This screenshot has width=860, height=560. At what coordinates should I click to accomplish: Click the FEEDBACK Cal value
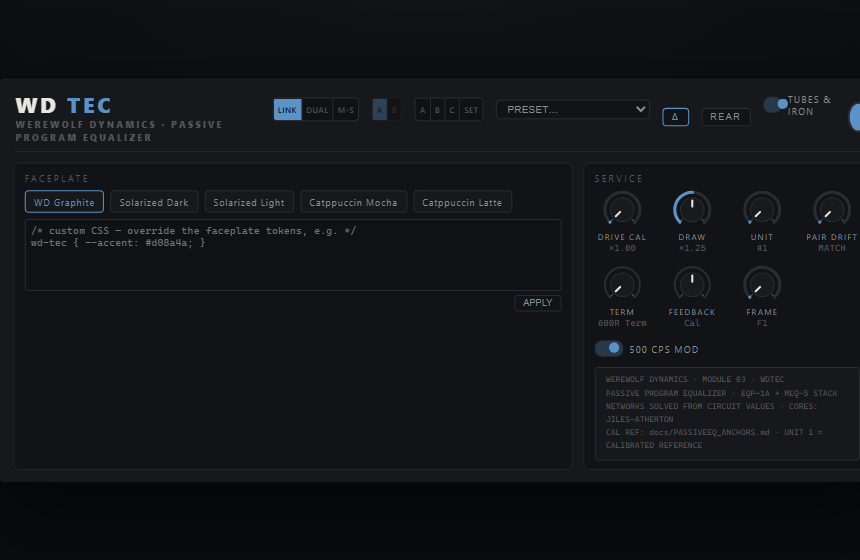tap(692, 324)
